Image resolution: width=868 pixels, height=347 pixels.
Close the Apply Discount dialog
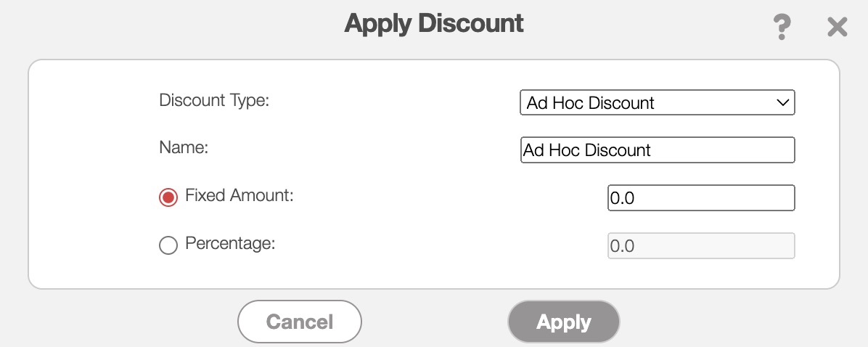tap(837, 28)
